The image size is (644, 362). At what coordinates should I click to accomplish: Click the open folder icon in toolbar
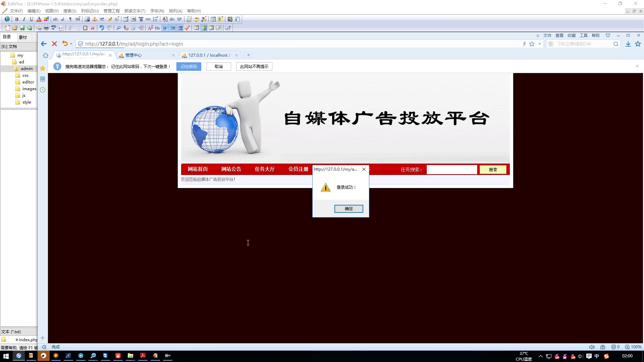pyautogui.click(x=14, y=28)
